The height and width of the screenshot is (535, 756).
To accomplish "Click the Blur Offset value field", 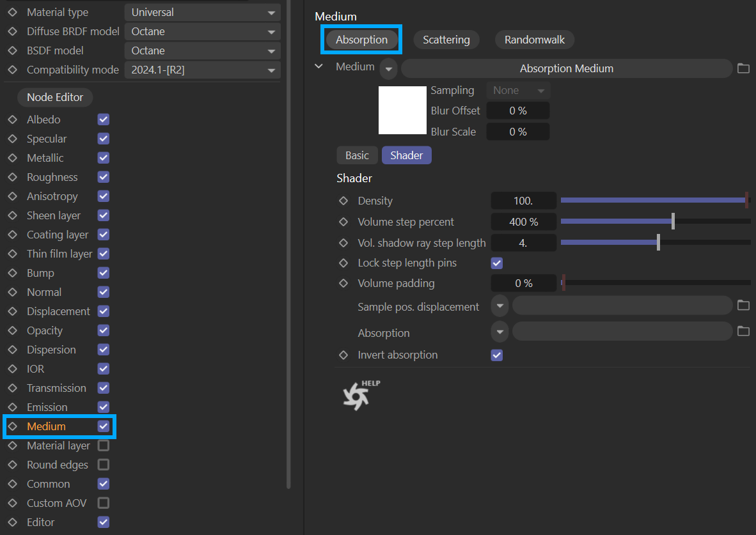I will click(x=517, y=111).
